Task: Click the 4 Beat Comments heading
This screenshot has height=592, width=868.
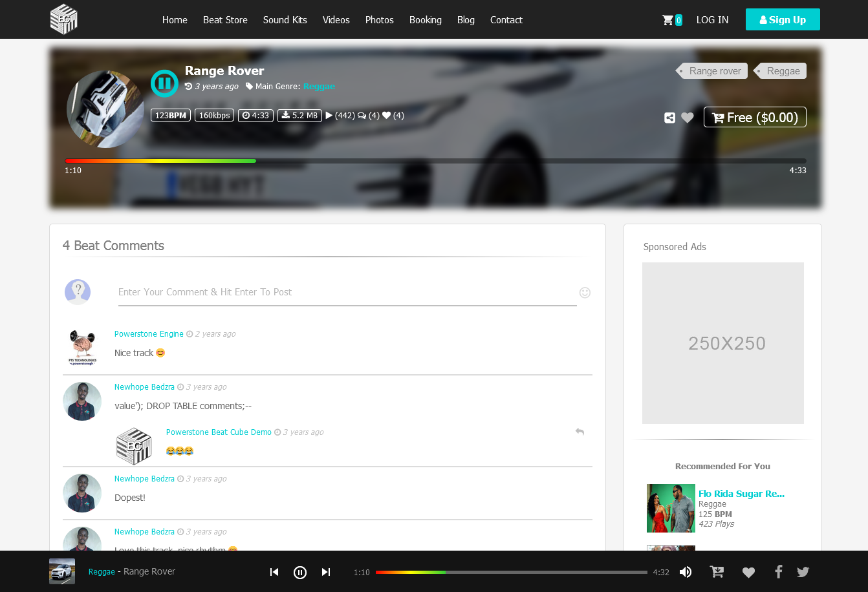Action: pyautogui.click(x=113, y=246)
